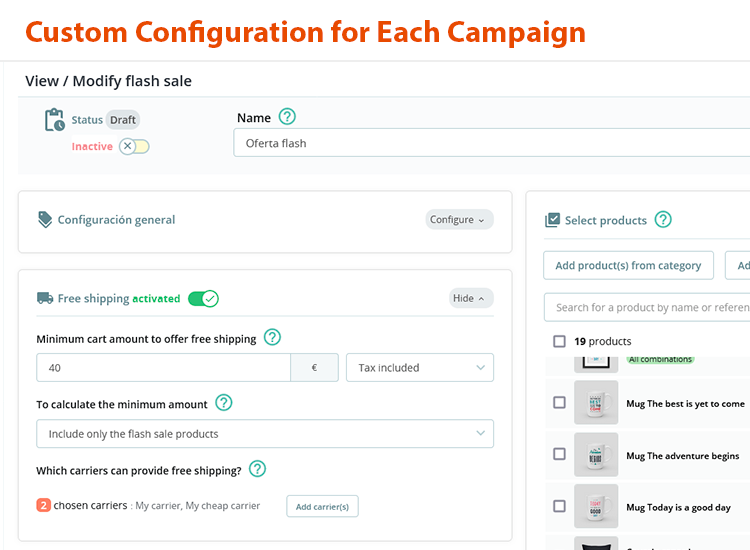Screen dimensions: 750x550
Task: Open the Include only flash sale products dropdown
Action: (265, 434)
